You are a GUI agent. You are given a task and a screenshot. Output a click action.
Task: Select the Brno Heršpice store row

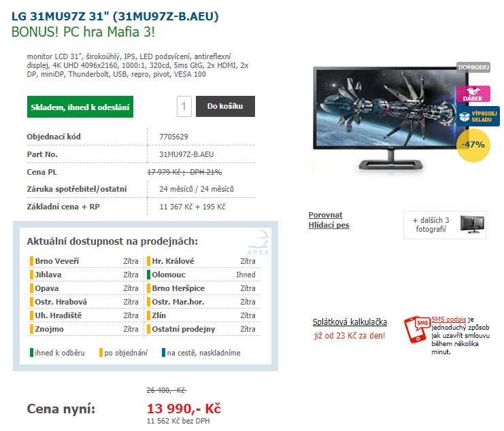pos(201,288)
